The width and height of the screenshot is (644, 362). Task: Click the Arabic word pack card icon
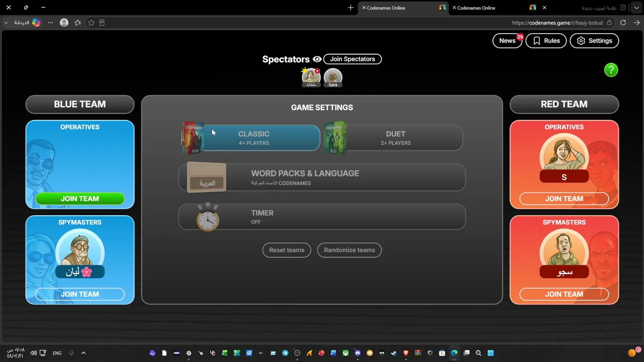point(207,177)
